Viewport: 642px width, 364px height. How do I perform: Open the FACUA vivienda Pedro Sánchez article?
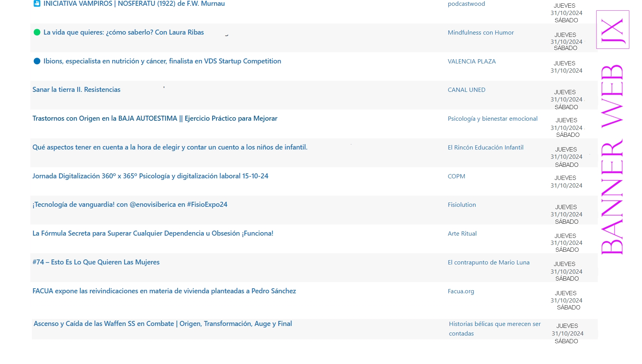164,291
